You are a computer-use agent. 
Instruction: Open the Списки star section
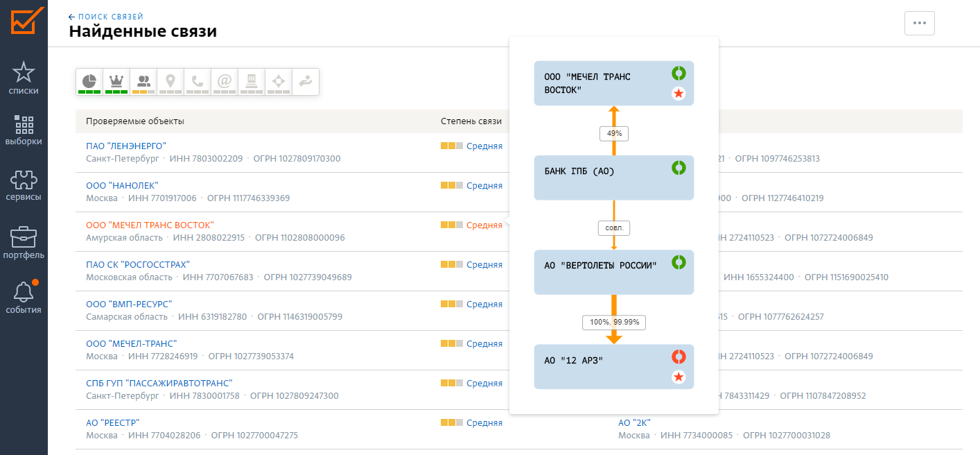pos(24,78)
